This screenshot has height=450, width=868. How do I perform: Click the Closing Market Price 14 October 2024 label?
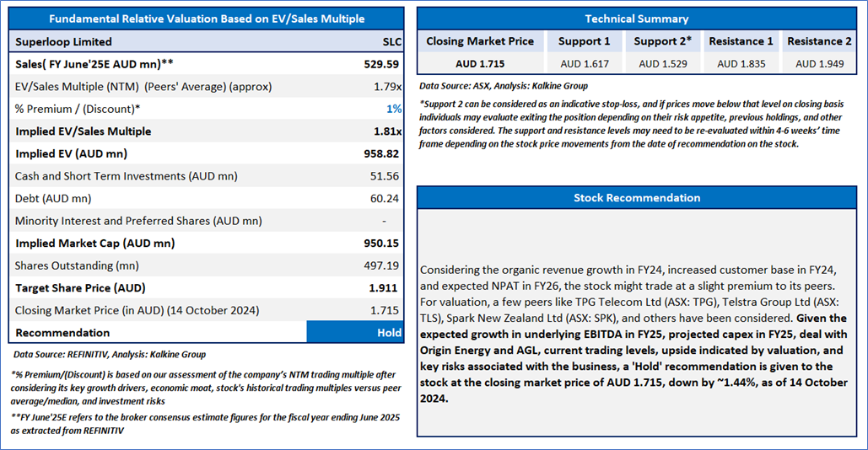coord(137,310)
